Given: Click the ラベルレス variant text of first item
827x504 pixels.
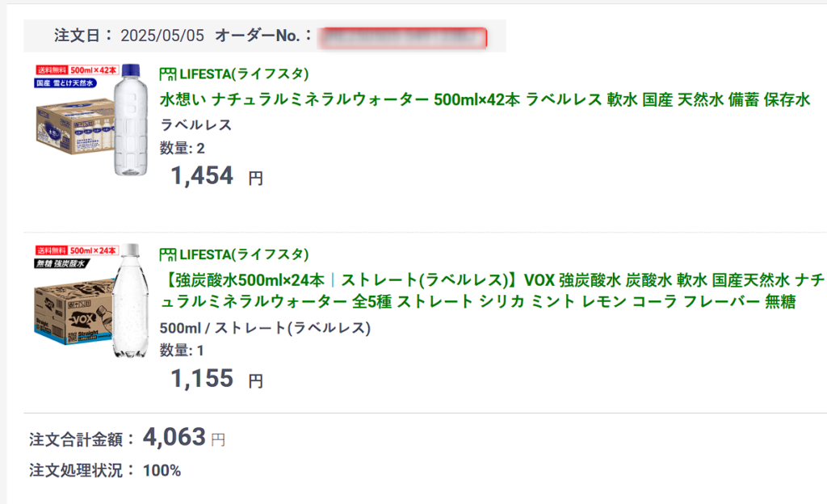Looking at the screenshot, I should pos(195,125).
